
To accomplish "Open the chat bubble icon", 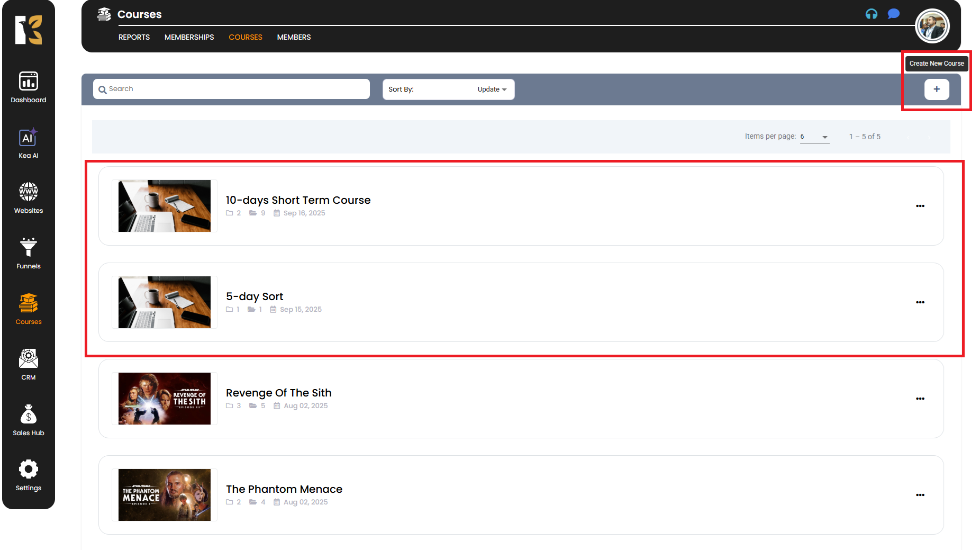I will pos(893,14).
